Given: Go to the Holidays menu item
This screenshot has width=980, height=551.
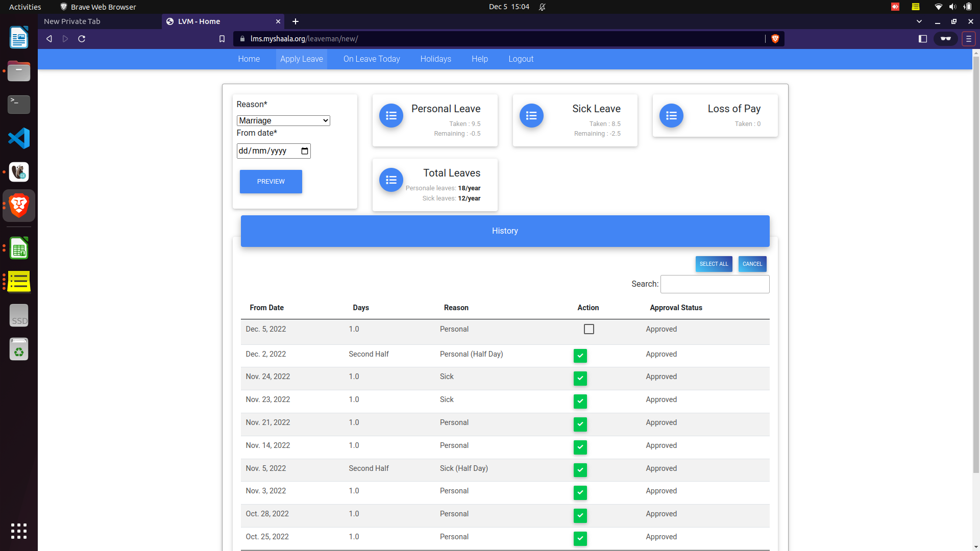Looking at the screenshot, I should coord(435,59).
